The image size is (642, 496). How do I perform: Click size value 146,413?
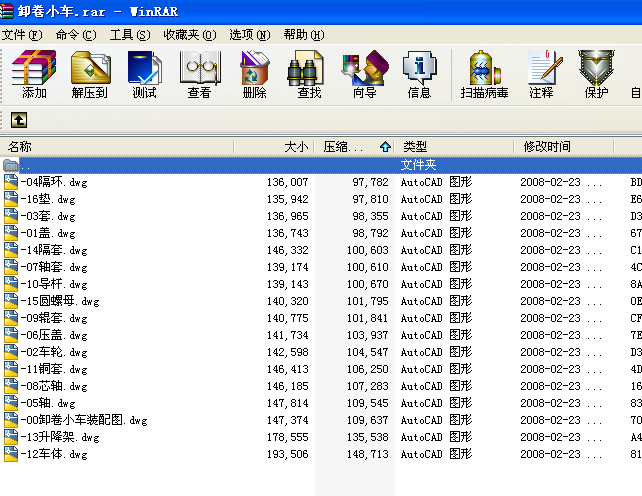pos(287,369)
